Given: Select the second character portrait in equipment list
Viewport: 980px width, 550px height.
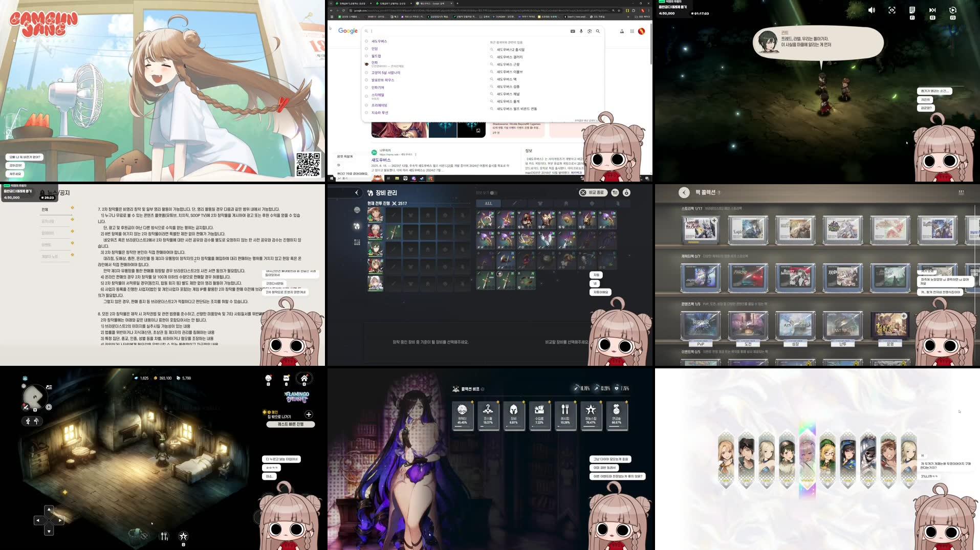Looking at the screenshot, I should click(x=375, y=232).
